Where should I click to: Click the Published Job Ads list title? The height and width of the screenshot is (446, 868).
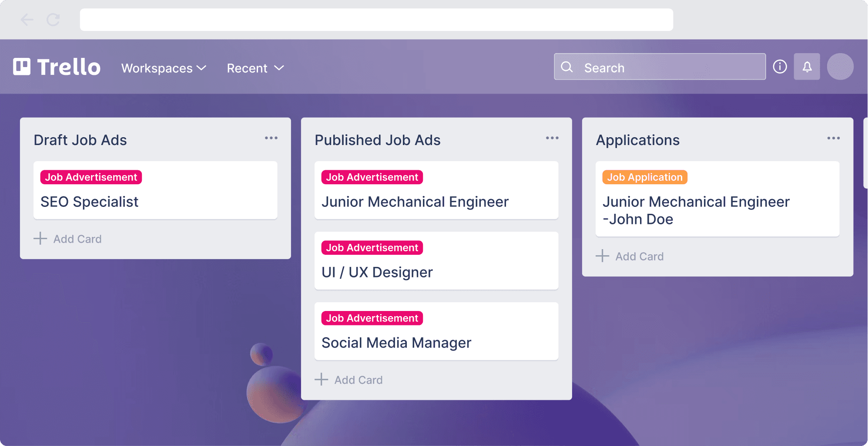pos(378,140)
